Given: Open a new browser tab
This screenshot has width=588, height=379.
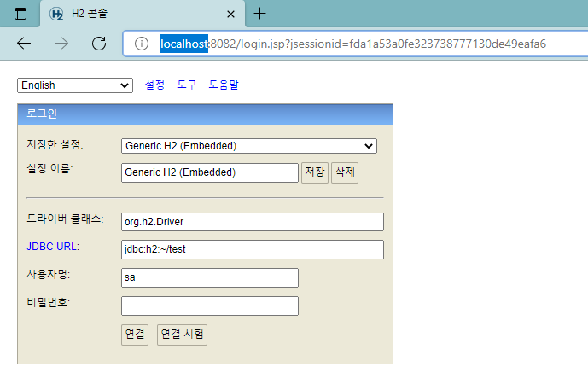Looking at the screenshot, I should click(259, 14).
